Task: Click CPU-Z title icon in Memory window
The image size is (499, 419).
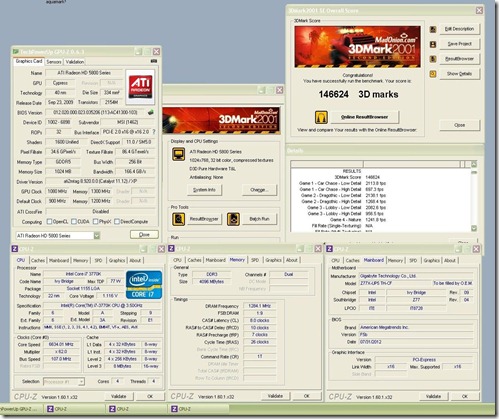Action: pyautogui.click(x=171, y=249)
